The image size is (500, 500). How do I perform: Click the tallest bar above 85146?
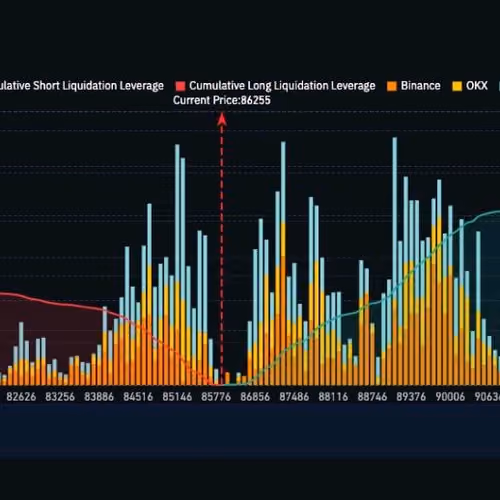pos(177,265)
